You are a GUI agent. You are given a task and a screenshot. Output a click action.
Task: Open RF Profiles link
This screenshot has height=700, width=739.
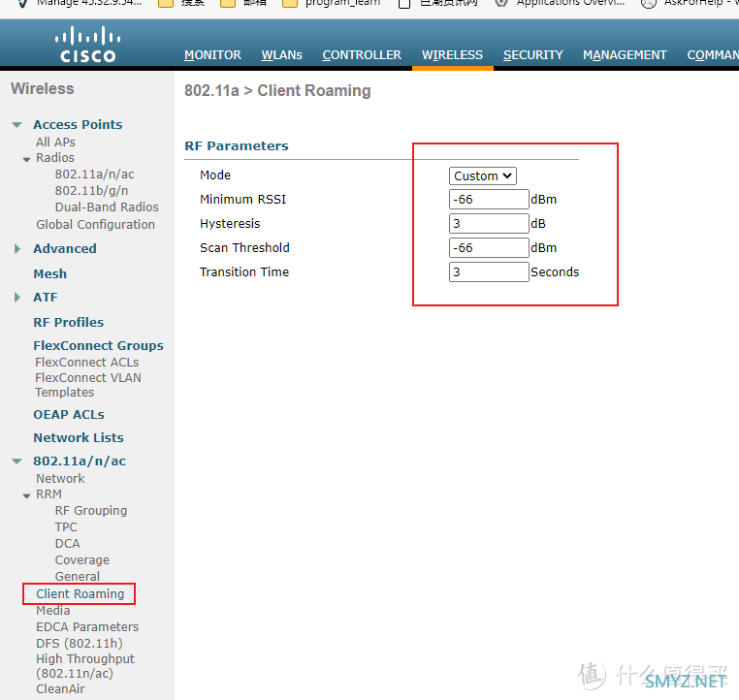[x=69, y=322]
